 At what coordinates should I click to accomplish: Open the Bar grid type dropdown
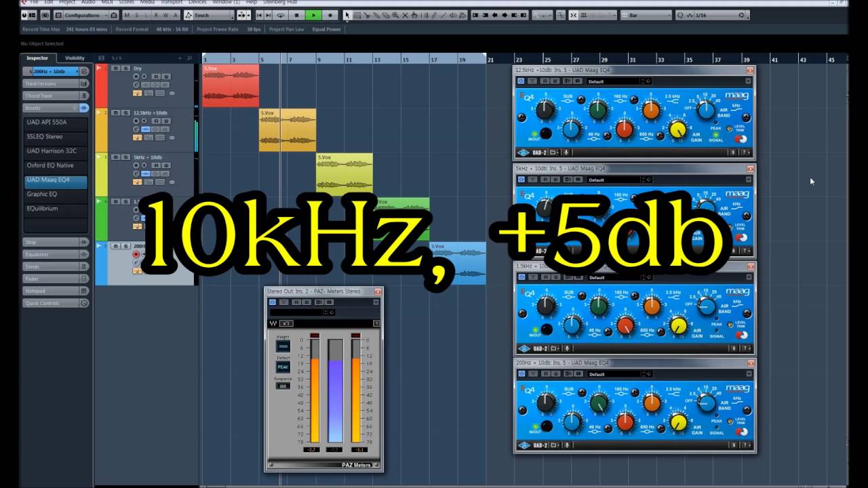tap(647, 15)
